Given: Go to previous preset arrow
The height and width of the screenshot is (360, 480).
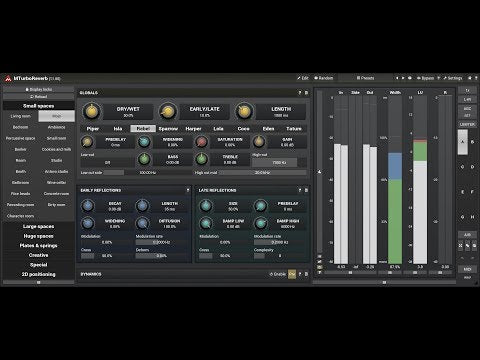Looking at the screenshot, I should 397,78.
